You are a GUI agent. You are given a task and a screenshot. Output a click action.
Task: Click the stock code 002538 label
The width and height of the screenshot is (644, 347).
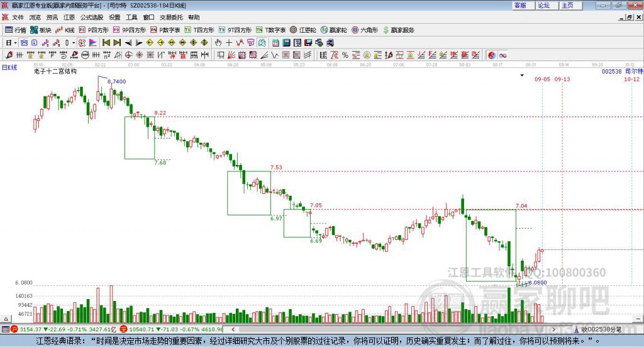[x=611, y=71]
